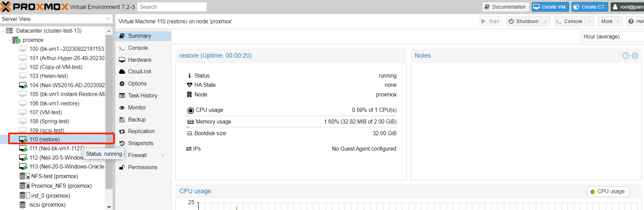
Task: Click the Help button
Action: [x=635, y=21]
